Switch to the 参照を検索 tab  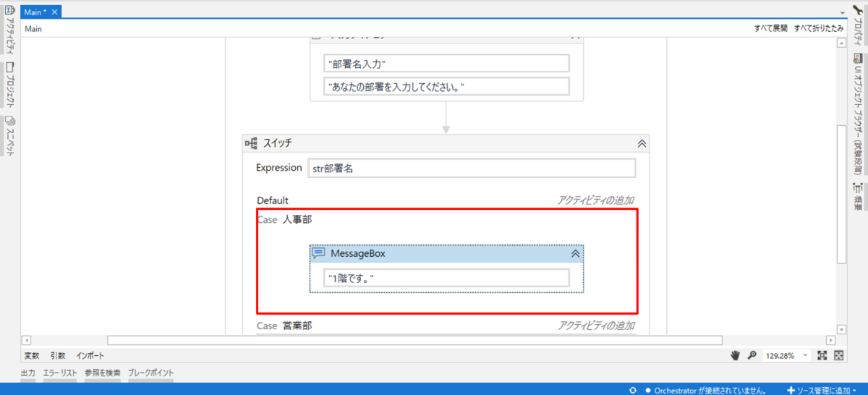coord(103,373)
